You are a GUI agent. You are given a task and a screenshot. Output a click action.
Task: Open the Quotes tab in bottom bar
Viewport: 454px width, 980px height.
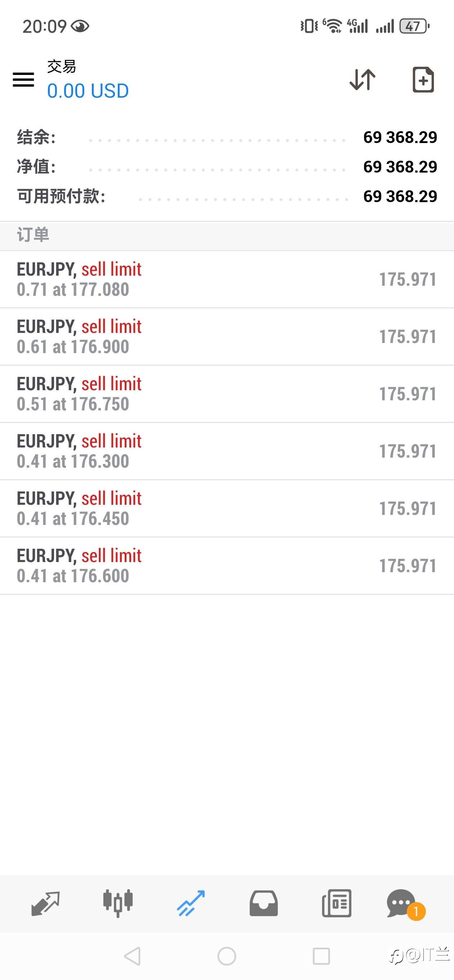pyautogui.click(x=45, y=903)
